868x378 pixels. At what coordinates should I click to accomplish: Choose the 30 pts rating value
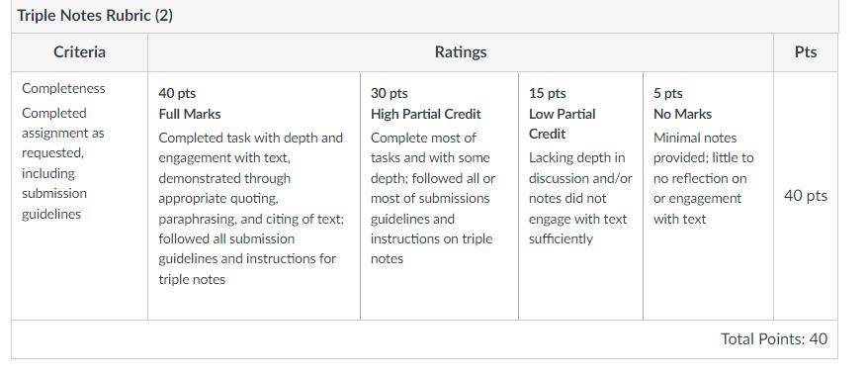pyautogui.click(x=390, y=93)
